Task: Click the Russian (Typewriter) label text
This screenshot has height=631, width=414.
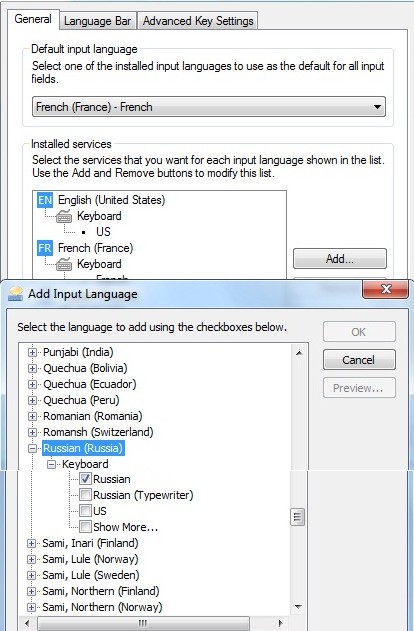Action: (143, 495)
